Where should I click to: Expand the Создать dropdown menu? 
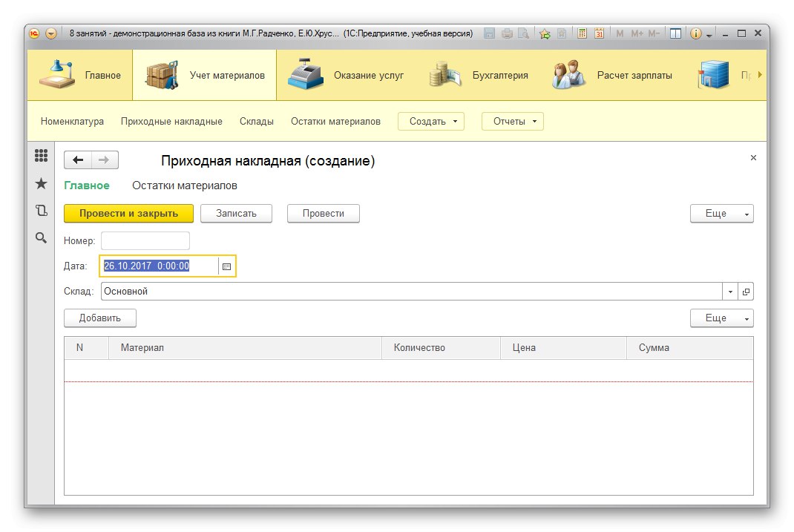(x=431, y=122)
